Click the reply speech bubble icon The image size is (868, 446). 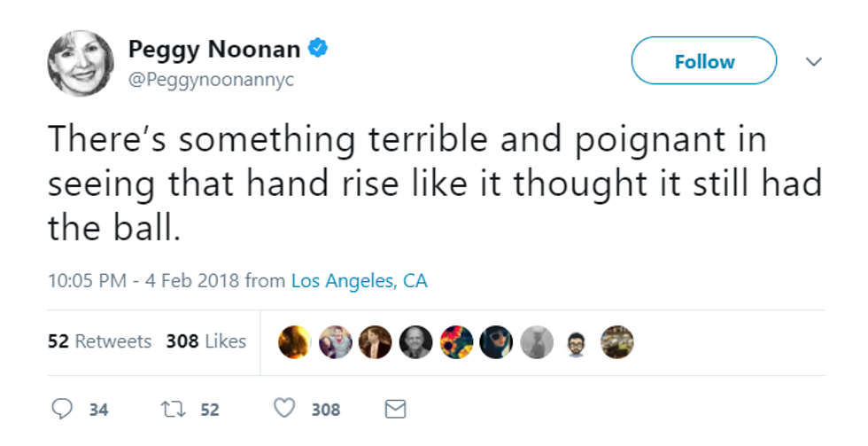point(61,409)
